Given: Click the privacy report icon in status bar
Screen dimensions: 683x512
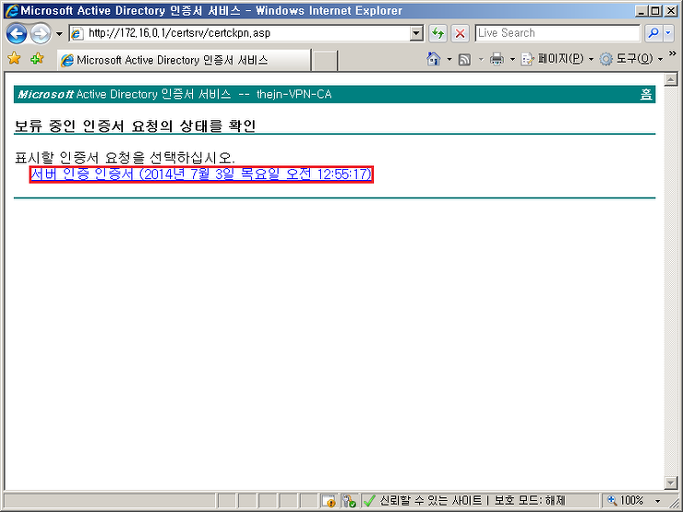Looking at the screenshot, I should click(x=329, y=501).
